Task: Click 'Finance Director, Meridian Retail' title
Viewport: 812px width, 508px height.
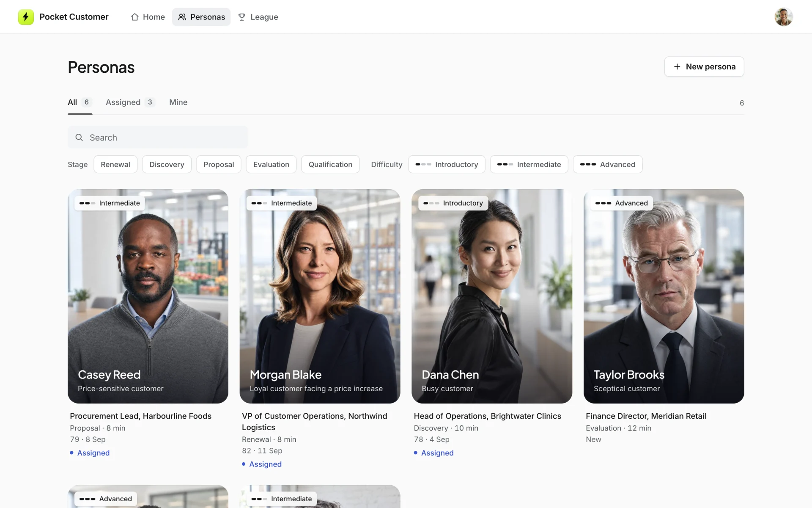Action: [646, 416]
